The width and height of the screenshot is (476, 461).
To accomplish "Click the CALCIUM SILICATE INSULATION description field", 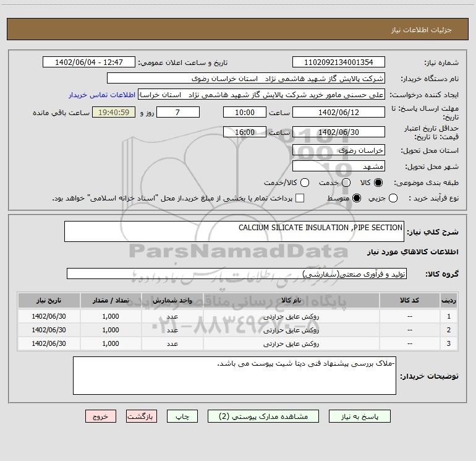I will click(234, 231).
